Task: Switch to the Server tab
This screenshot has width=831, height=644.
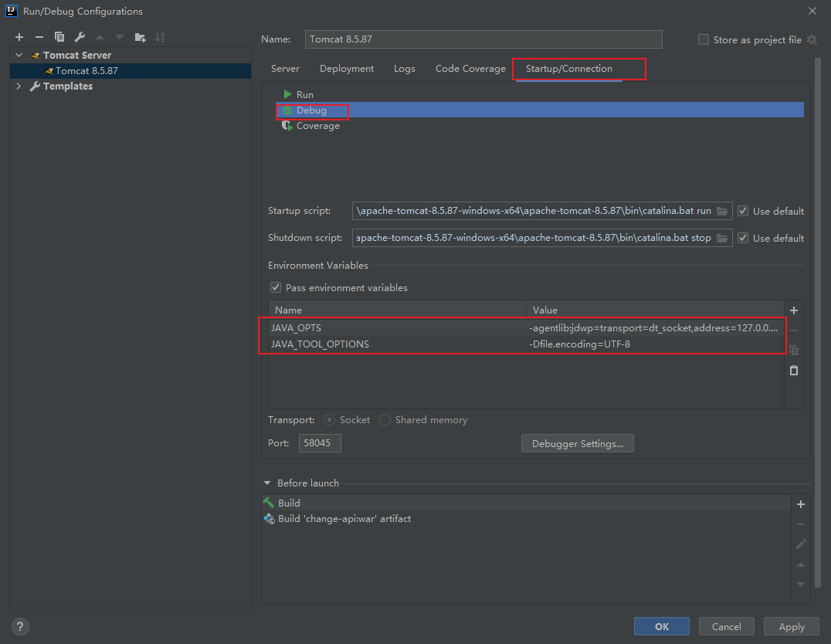Action: [x=285, y=69]
